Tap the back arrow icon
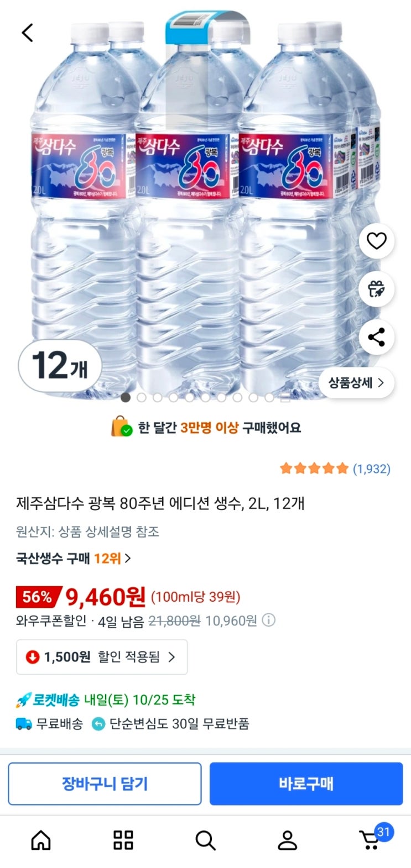The height and width of the screenshot is (868, 411). 28,33
